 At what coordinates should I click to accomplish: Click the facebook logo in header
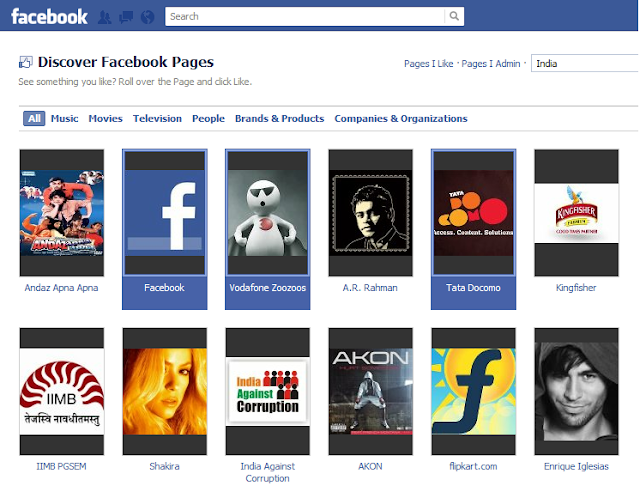pyautogui.click(x=49, y=17)
